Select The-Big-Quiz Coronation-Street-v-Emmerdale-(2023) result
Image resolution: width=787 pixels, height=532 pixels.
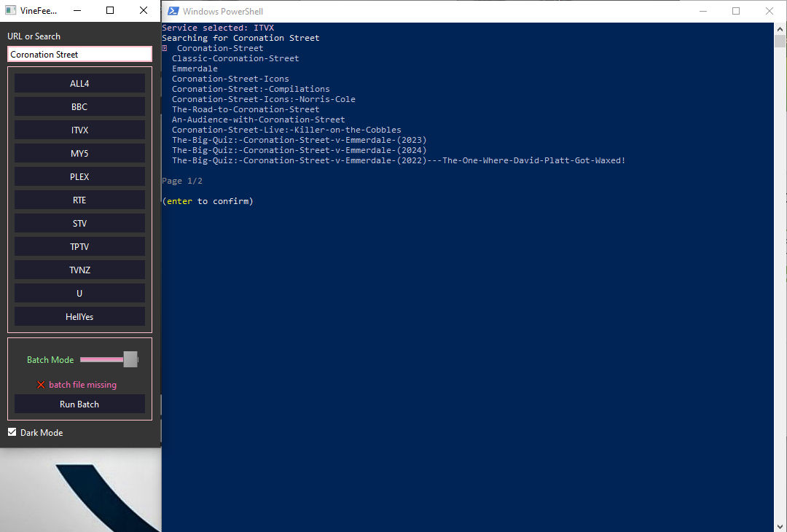299,140
